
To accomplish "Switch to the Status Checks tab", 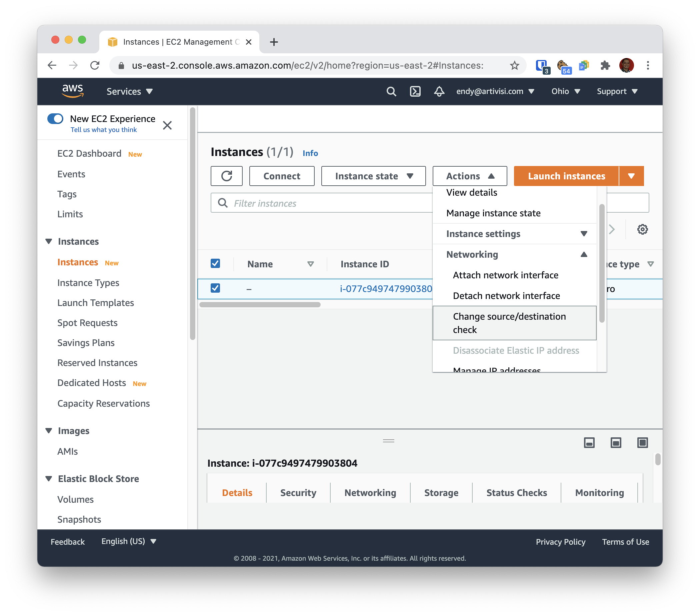I will (x=516, y=492).
